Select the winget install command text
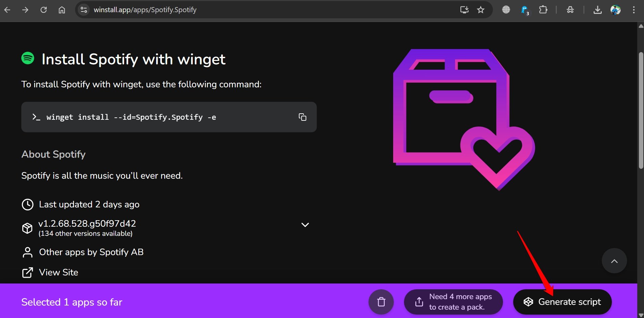644x318 pixels. [131, 117]
